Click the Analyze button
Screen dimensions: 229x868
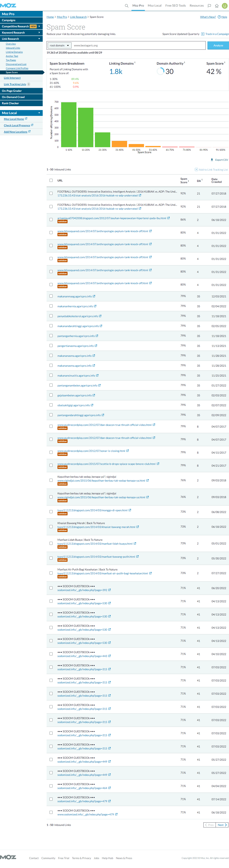[218, 45]
